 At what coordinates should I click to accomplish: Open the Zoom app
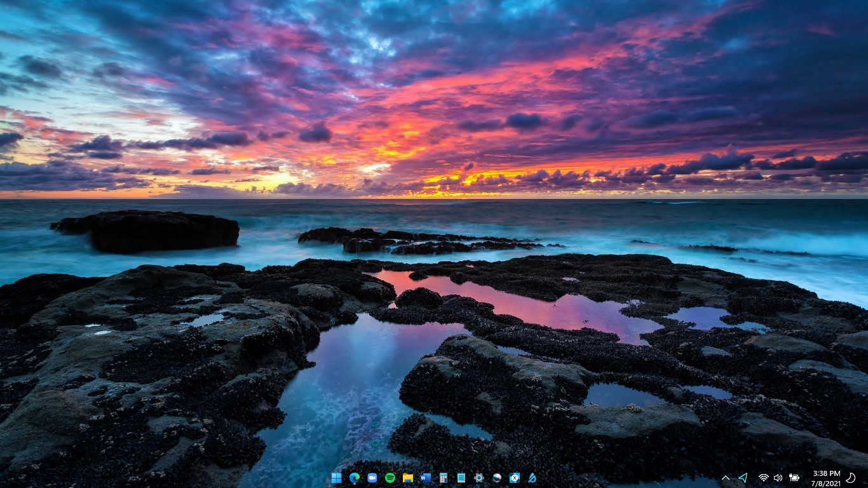(x=372, y=477)
